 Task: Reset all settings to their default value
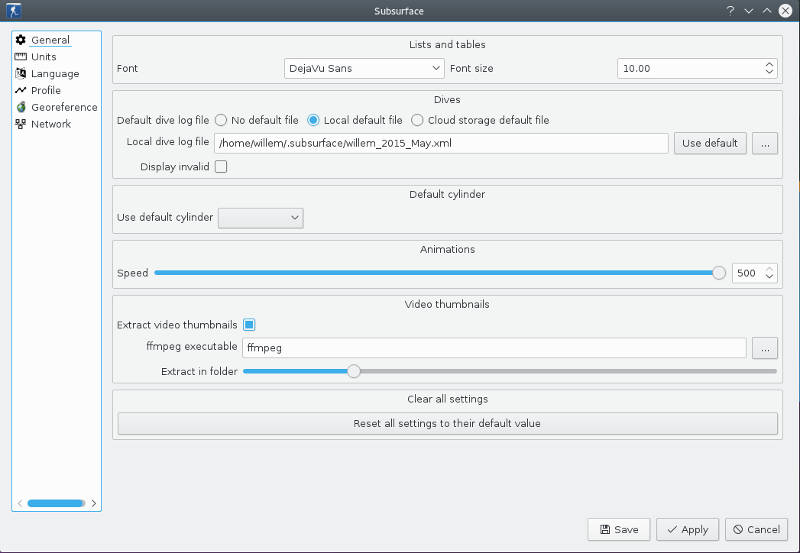click(447, 424)
